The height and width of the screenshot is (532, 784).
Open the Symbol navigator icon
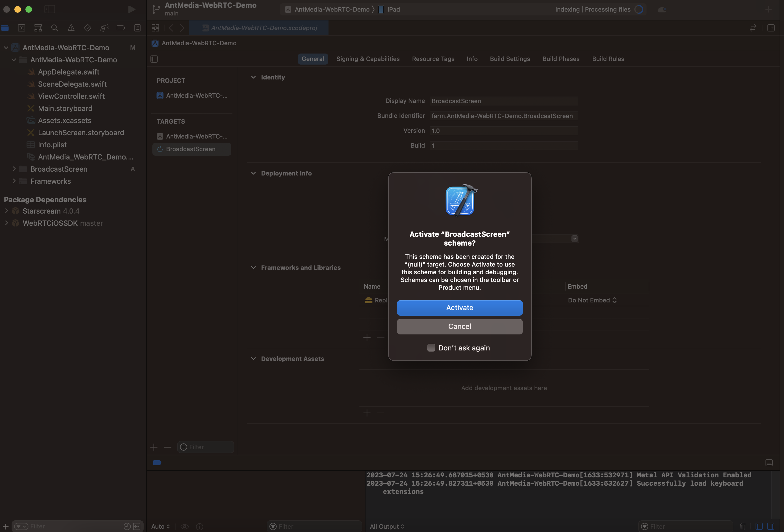[38, 28]
